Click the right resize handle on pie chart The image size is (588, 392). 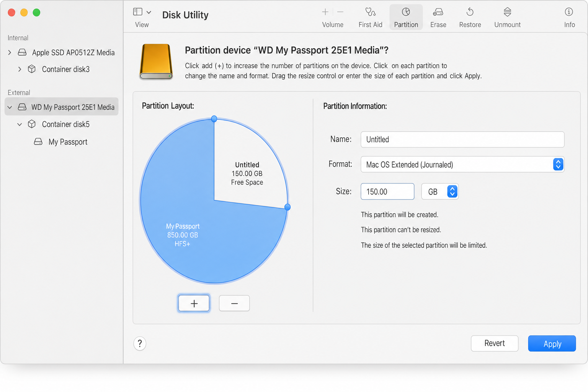pos(287,207)
